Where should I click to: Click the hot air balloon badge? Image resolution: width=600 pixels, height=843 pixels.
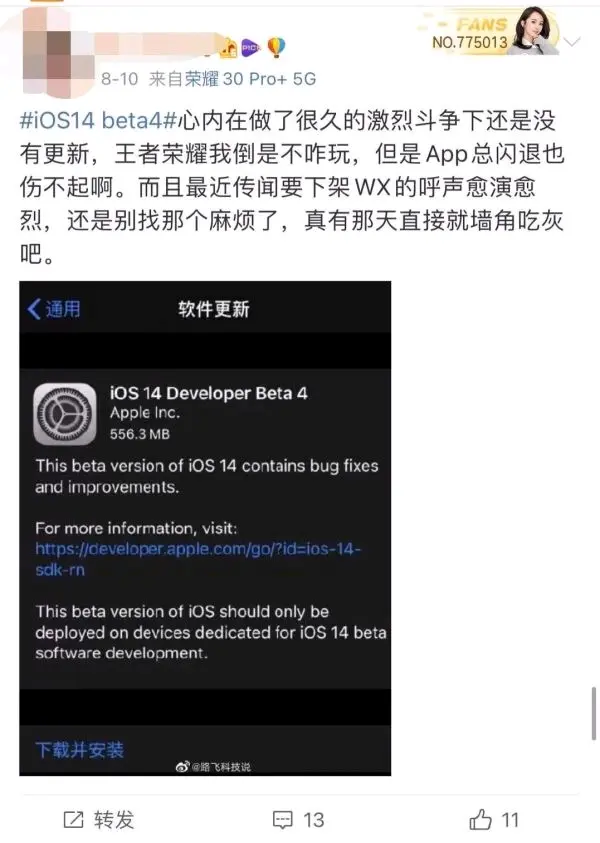pos(276,47)
